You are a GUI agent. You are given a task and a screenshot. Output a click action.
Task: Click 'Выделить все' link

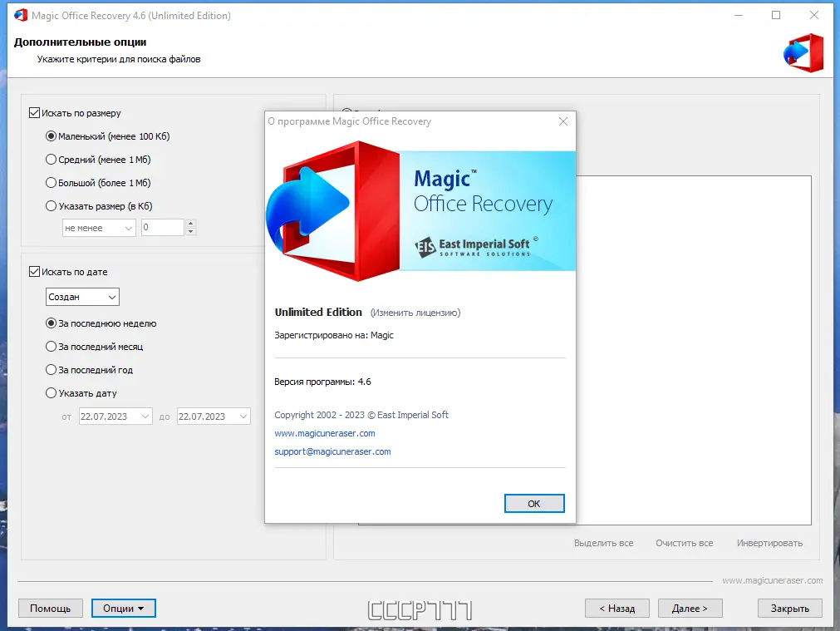tap(604, 543)
